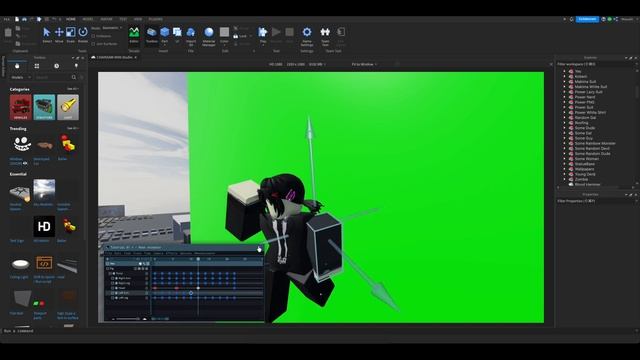Open the Fit to Window dropdown
The image size is (640, 360).
point(364,64)
